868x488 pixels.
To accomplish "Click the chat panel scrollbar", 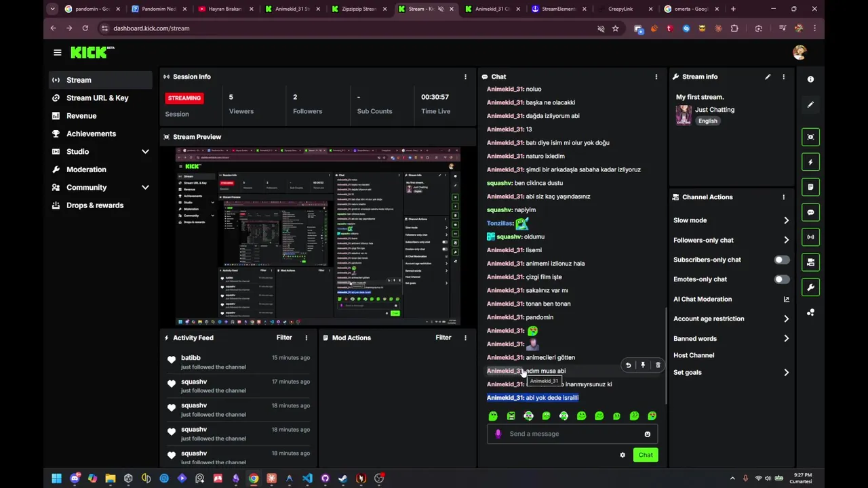I will (x=666, y=356).
